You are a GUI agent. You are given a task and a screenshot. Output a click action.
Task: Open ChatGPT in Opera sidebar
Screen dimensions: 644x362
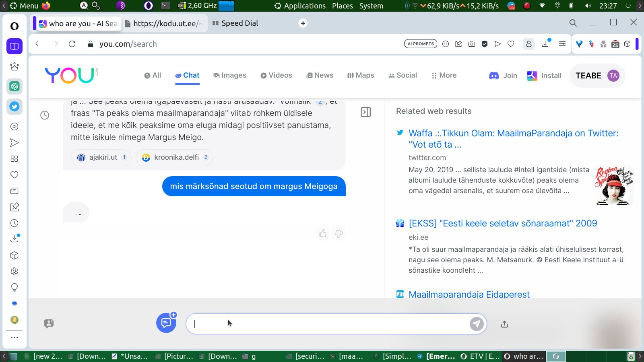click(x=14, y=86)
